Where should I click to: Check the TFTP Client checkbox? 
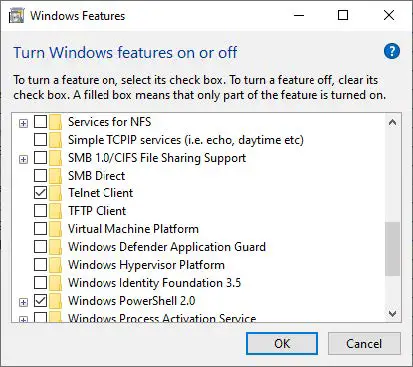40,211
